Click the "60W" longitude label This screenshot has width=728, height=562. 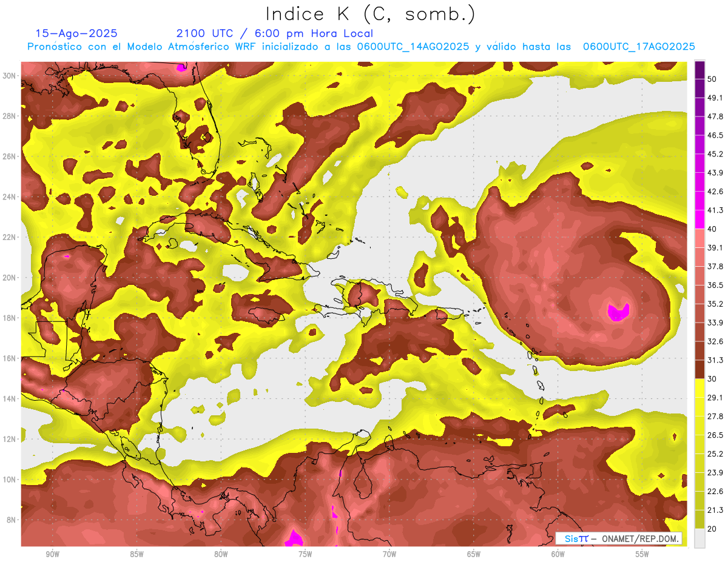coord(558,554)
